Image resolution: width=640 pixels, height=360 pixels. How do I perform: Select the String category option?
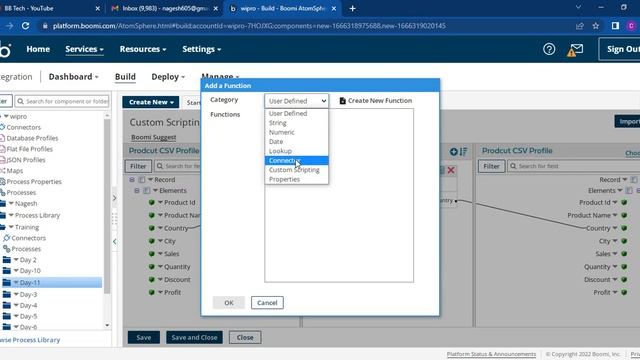(x=296, y=123)
